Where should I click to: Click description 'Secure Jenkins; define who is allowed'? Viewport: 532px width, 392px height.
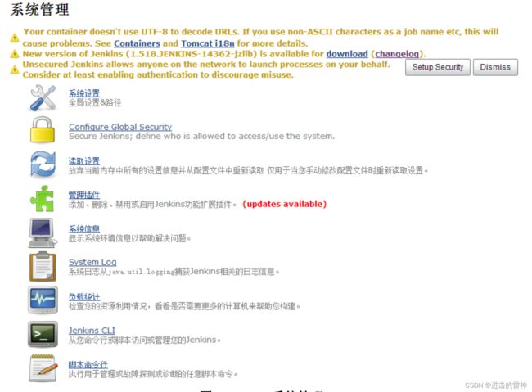pos(201,136)
